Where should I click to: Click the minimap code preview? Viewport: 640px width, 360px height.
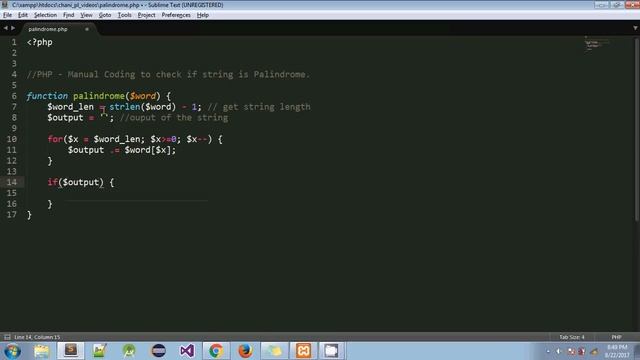pyautogui.click(x=596, y=44)
